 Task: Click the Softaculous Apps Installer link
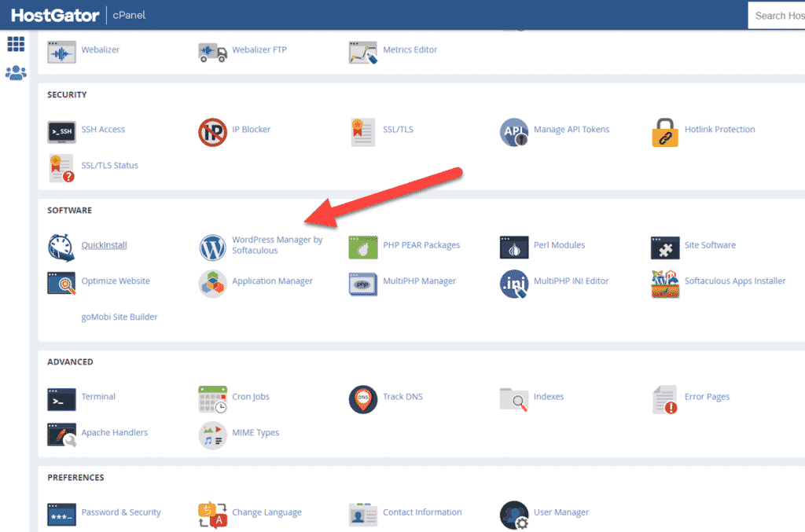pyautogui.click(x=735, y=281)
